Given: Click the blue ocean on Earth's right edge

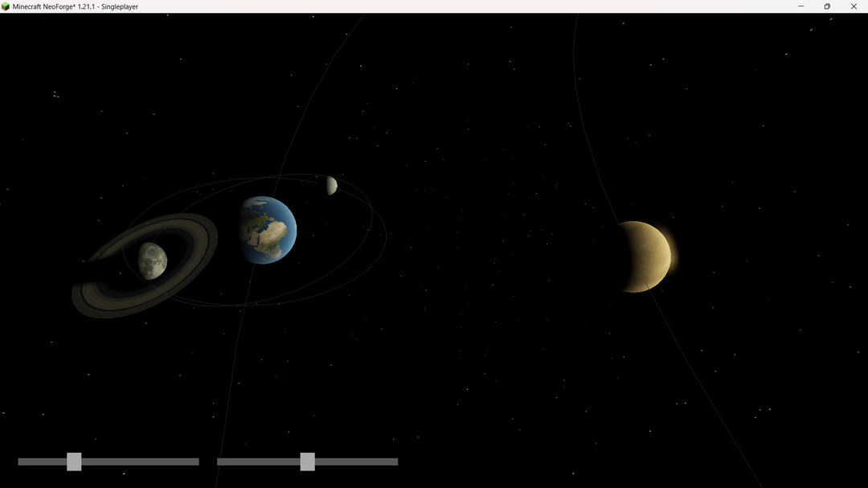Looking at the screenshot, I should point(291,229).
